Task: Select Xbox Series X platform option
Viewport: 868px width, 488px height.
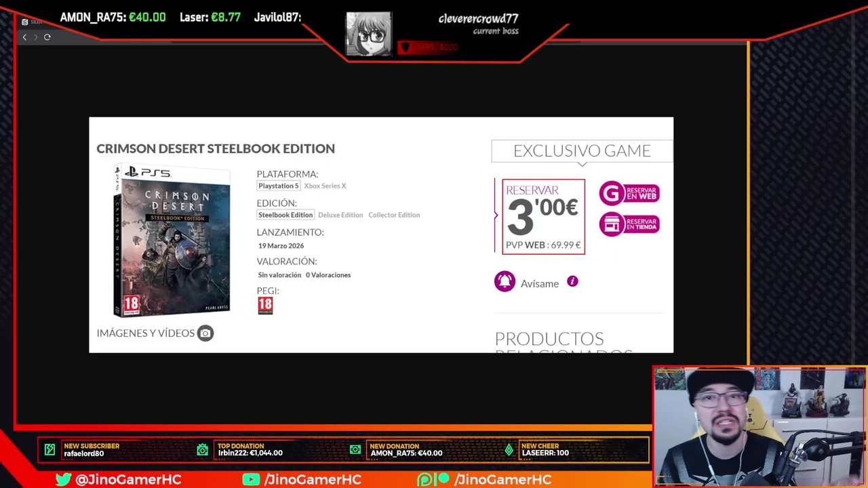Action: pyautogui.click(x=325, y=186)
